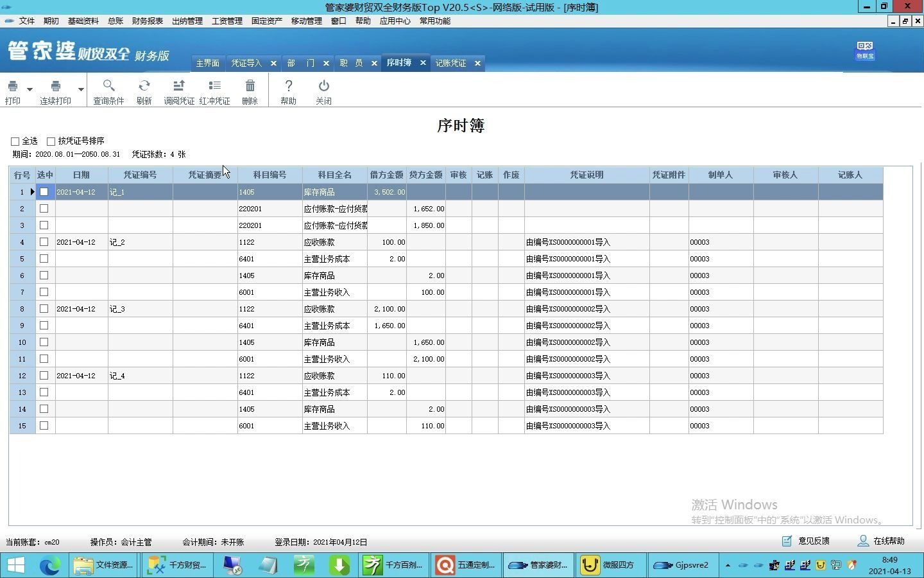This screenshot has width=924, height=578.
Task: Click the Refresh (刷新) icon
Action: pos(144,85)
